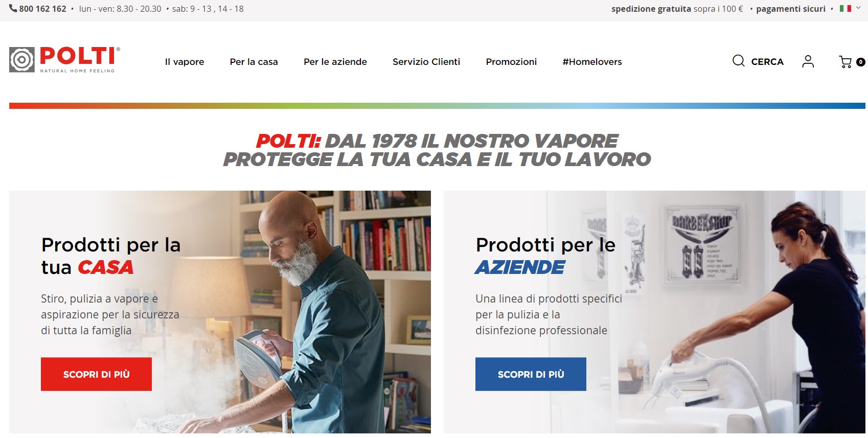
Task: Visit the #Homelovers section
Action: point(592,62)
